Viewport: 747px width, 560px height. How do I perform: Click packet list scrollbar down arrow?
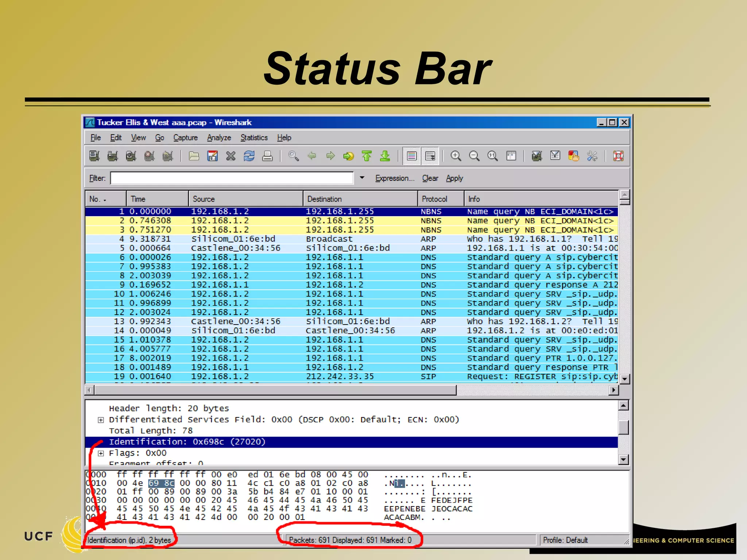(625, 379)
